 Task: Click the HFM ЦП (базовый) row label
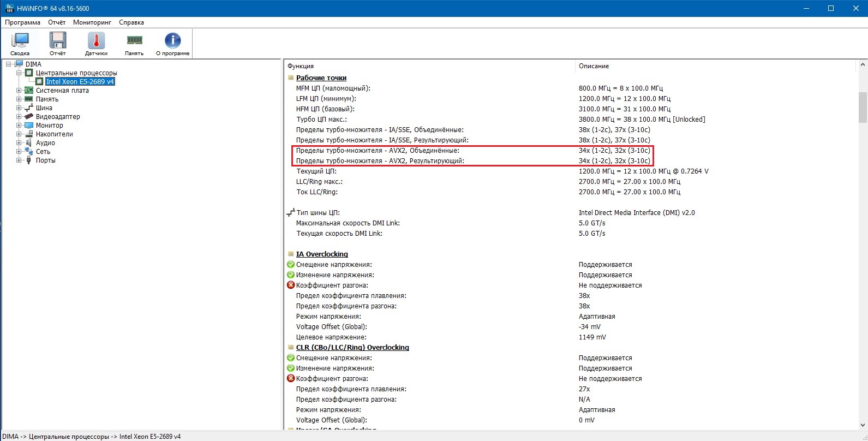coord(326,109)
